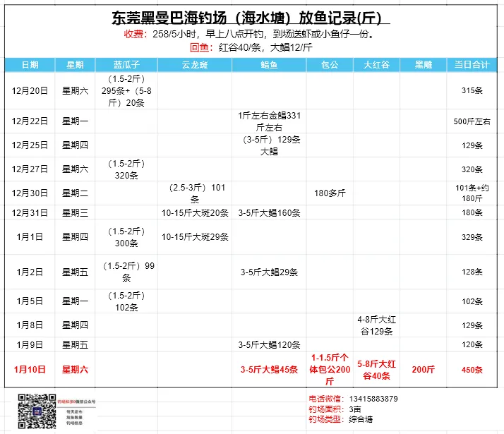Select the 180多斤 包公 cell
Viewport: 504px width, 434px height.
point(330,193)
